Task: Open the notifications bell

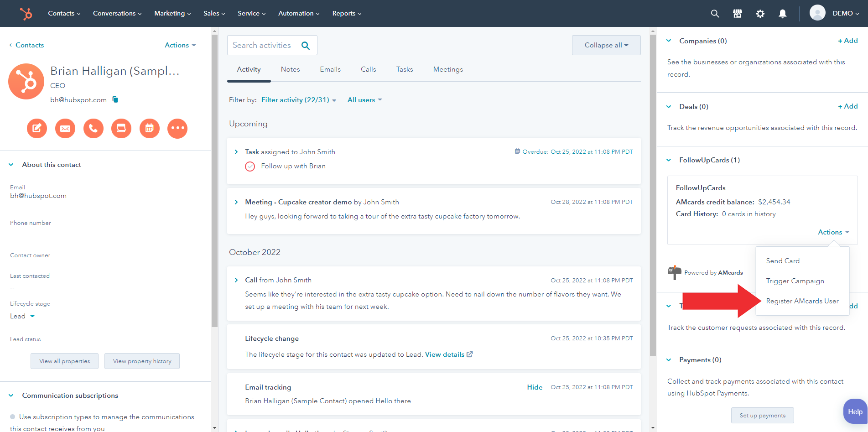Action: [x=782, y=14]
